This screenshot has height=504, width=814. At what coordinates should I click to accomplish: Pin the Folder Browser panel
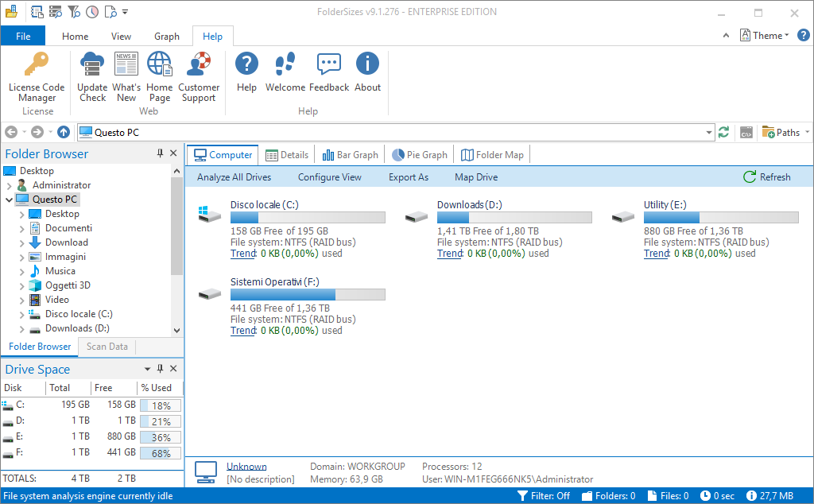point(160,153)
